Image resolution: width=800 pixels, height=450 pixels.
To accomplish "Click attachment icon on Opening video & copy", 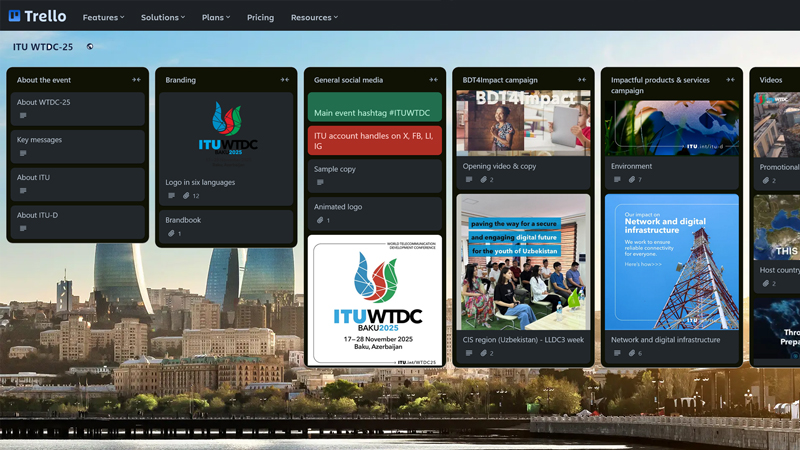I will tap(484, 179).
